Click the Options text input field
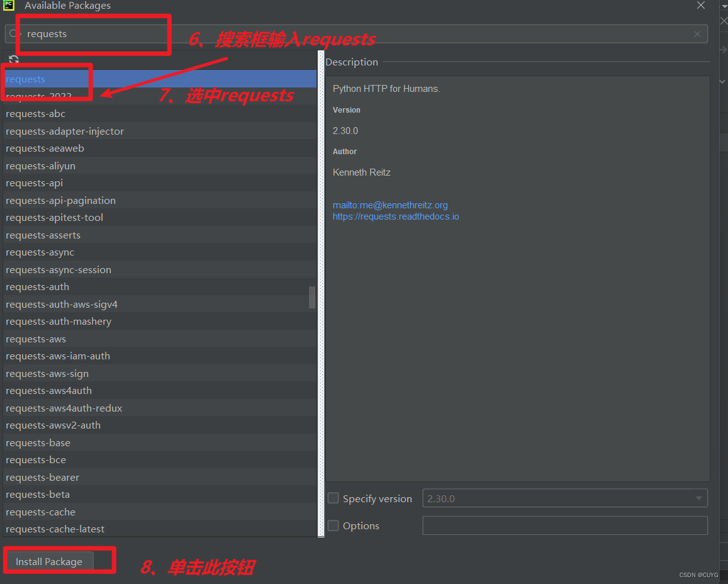The width and height of the screenshot is (728, 584). pyautogui.click(x=564, y=525)
